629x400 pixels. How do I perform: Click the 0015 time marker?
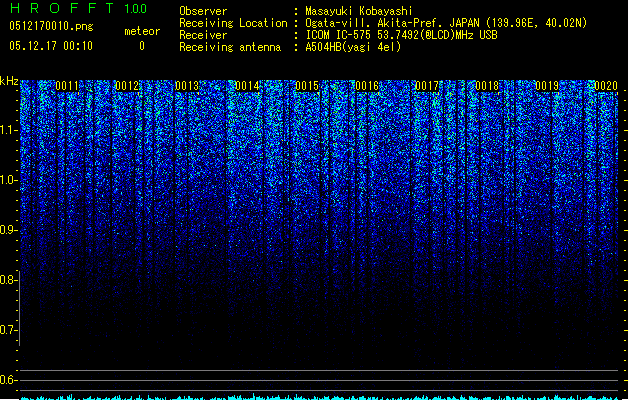pos(307,86)
